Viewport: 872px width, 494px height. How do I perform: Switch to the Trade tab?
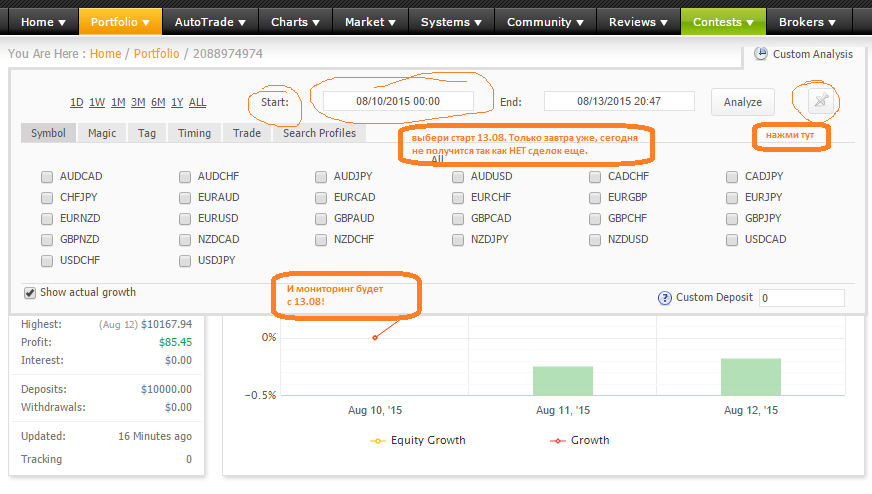click(247, 133)
